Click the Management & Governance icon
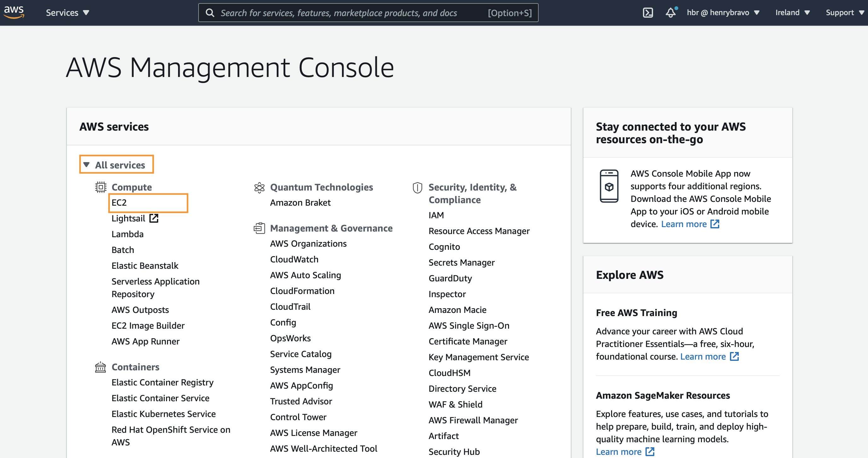Screen dimensions: 868x458 tap(259, 228)
